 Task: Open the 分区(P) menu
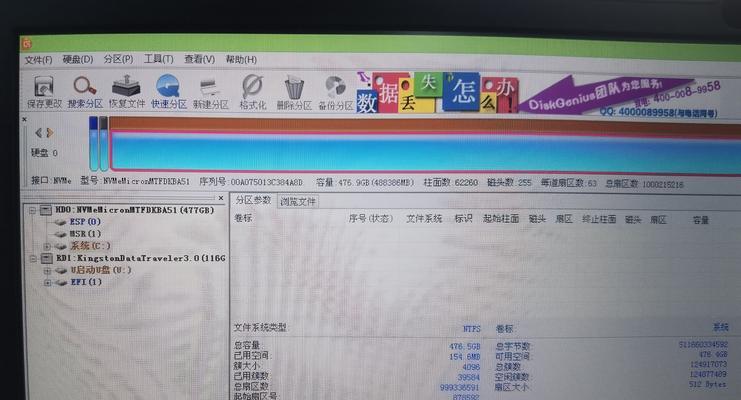[x=118, y=59]
